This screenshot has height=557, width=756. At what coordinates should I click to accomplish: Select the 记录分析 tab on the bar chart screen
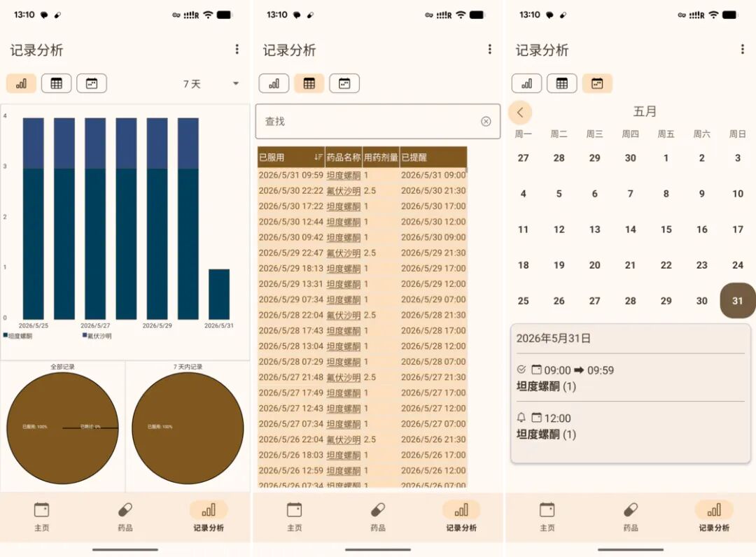click(209, 516)
